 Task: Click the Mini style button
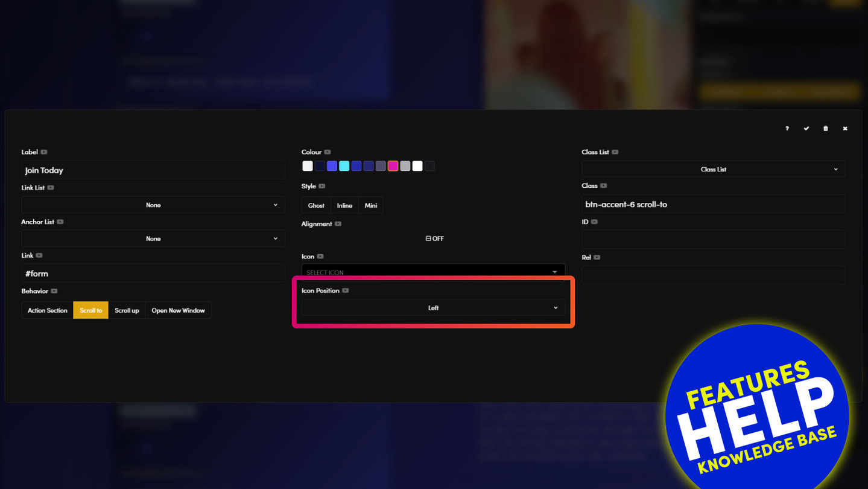[x=371, y=205]
